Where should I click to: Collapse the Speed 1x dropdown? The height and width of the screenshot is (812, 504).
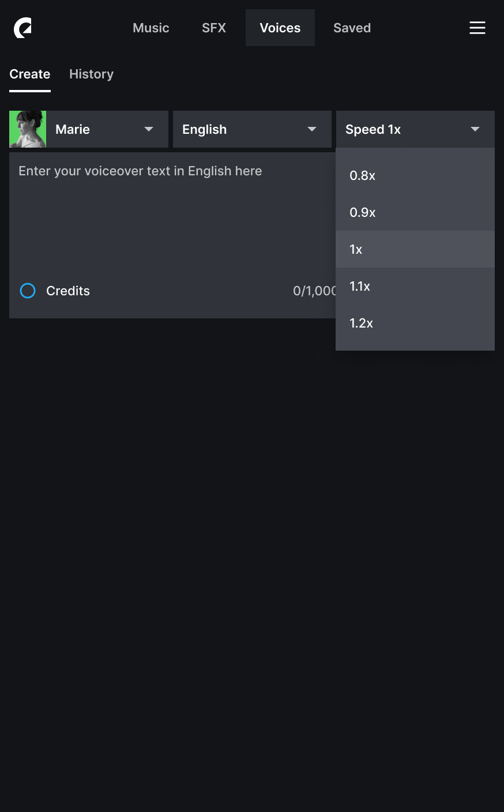coord(415,129)
